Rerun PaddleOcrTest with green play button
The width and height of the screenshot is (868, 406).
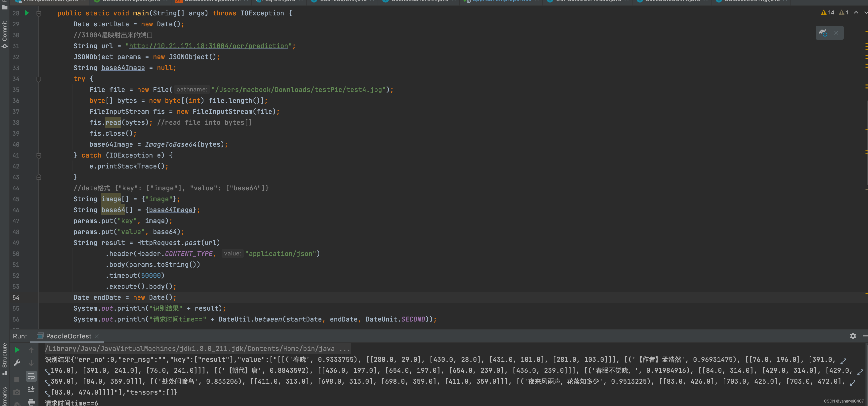(17, 350)
